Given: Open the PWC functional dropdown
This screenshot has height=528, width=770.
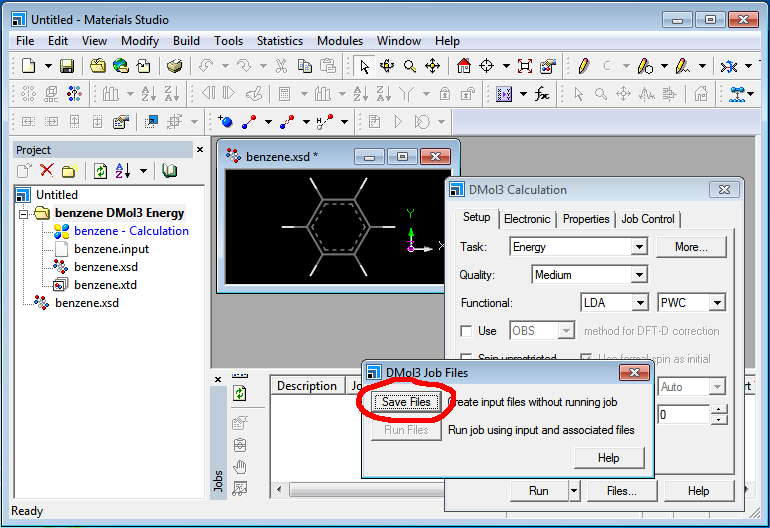Looking at the screenshot, I should point(717,303).
